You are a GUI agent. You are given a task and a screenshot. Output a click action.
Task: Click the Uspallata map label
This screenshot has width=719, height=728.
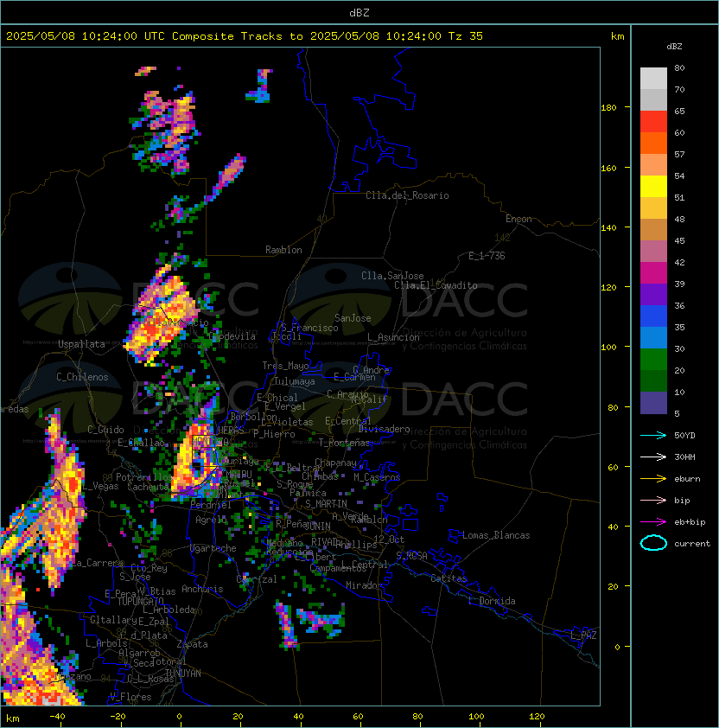(x=81, y=344)
